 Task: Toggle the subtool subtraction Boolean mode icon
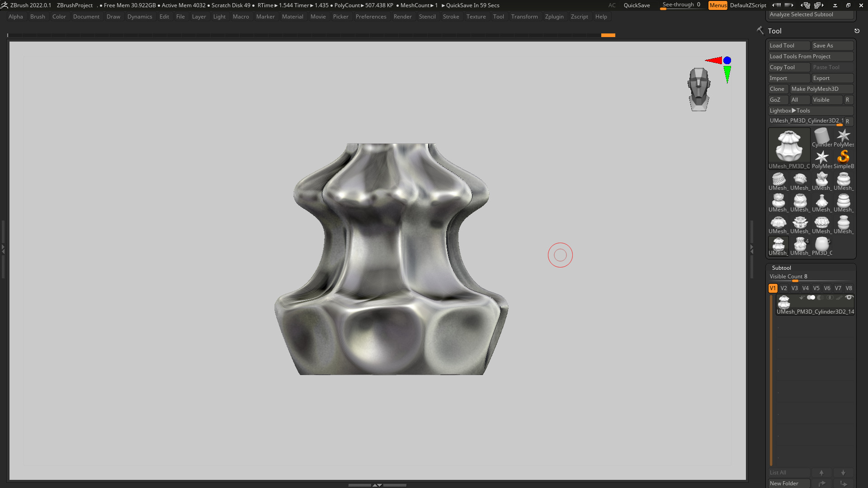[x=820, y=297]
